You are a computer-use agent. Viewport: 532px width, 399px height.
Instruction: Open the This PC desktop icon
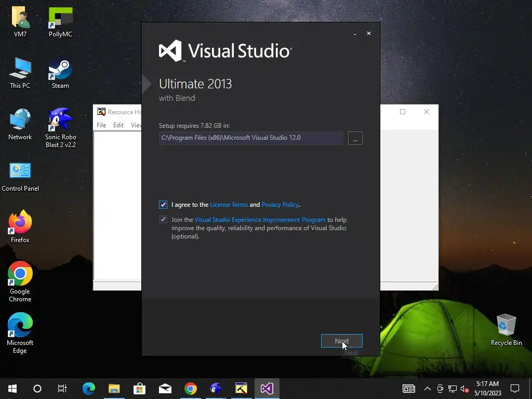[20, 73]
